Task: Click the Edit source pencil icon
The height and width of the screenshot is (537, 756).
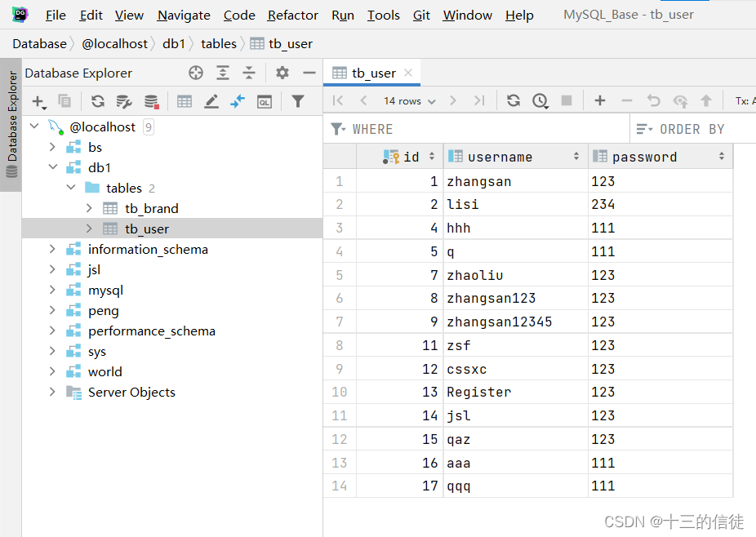Action: [x=211, y=101]
